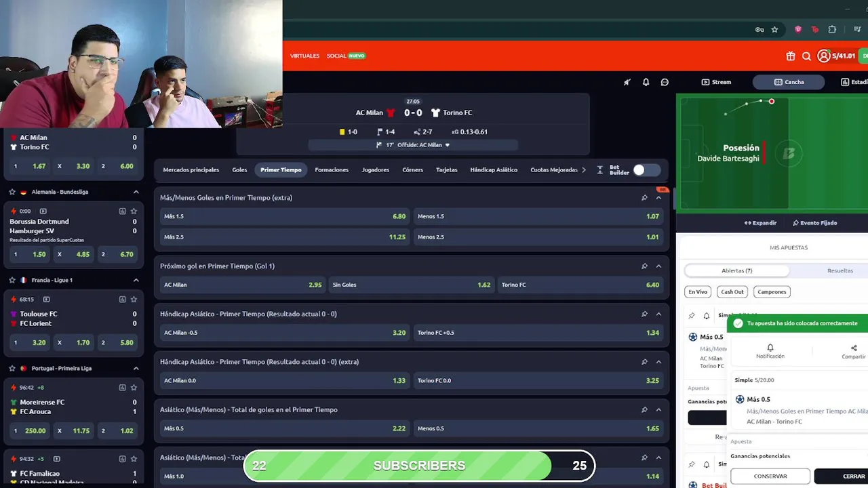The width and height of the screenshot is (868, 488).
Task: Open stream icon for Toulouse FC match
Action: (x=46, y=299)
